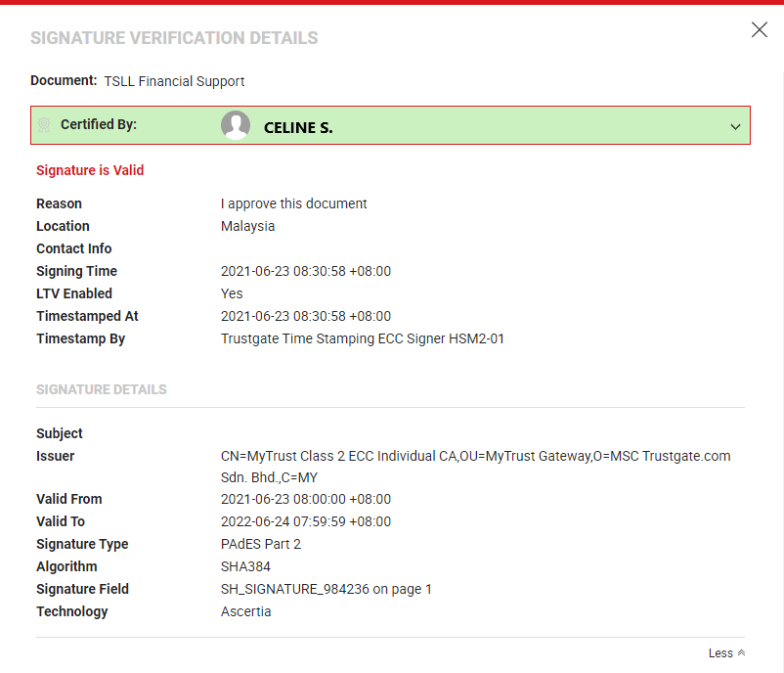Click the Signing Time value
Screen dimensions: 784x673
pyautogui.click(x=305, y=271)
